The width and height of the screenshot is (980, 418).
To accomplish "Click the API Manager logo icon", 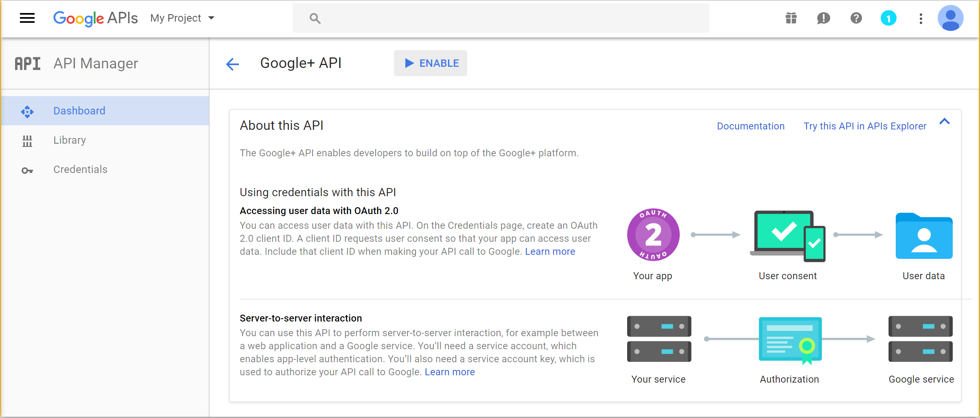I will tap(28, 63).
